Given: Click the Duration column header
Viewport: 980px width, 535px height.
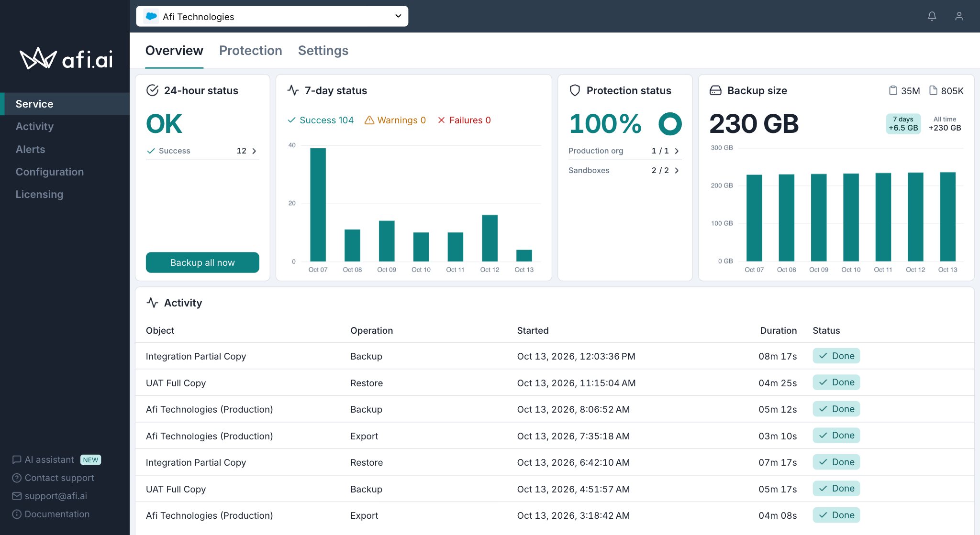Looking at the screenshot, I should [x=779, y=330].
